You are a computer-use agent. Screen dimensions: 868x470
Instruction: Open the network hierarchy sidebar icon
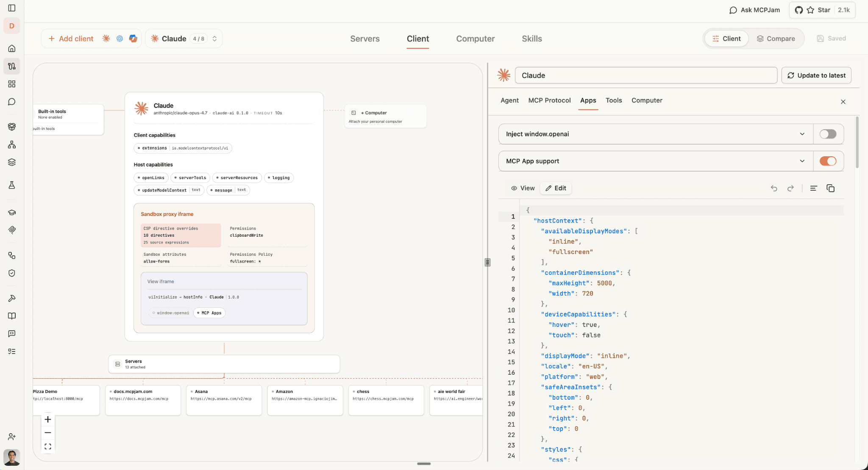[x=12, y=144]
